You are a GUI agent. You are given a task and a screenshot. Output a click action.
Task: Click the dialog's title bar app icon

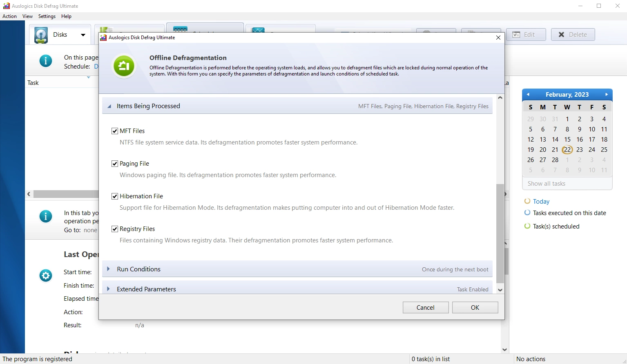[x=104, y=37]
